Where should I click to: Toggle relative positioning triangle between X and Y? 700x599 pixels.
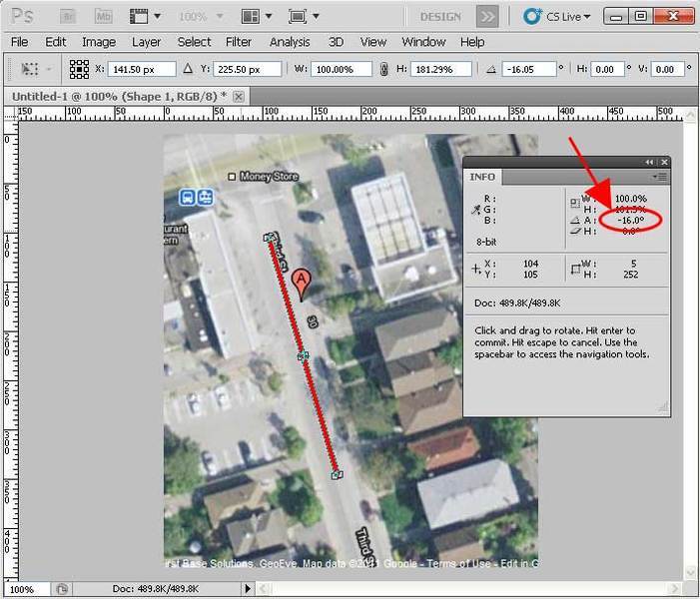tap(187, 70)
